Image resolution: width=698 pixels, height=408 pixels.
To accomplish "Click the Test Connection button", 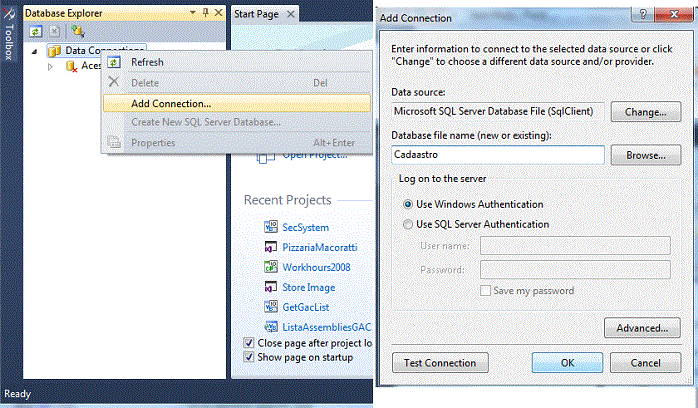I will 440,363.
